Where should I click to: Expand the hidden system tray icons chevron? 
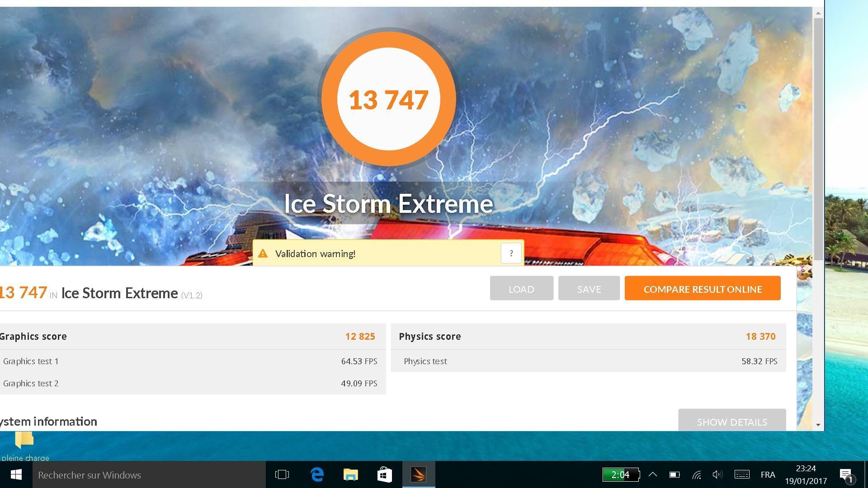pyautogui.click(x=653, y=474)
